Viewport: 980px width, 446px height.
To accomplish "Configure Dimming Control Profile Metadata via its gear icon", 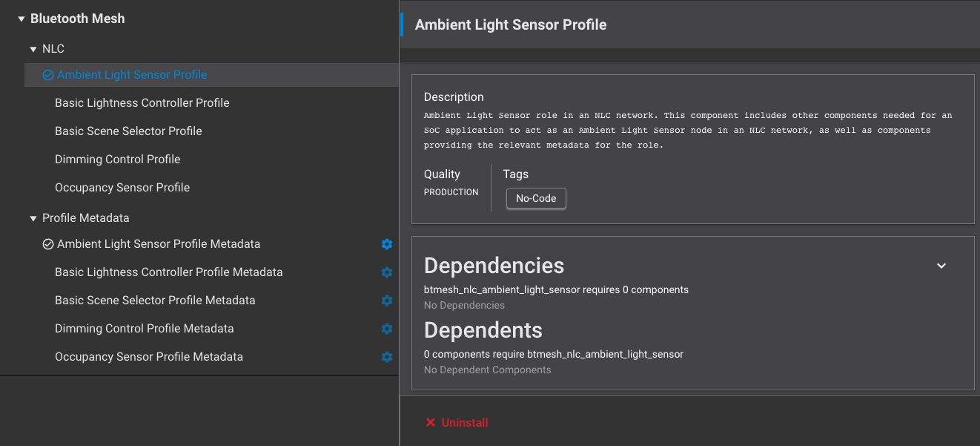I will 386,329.
